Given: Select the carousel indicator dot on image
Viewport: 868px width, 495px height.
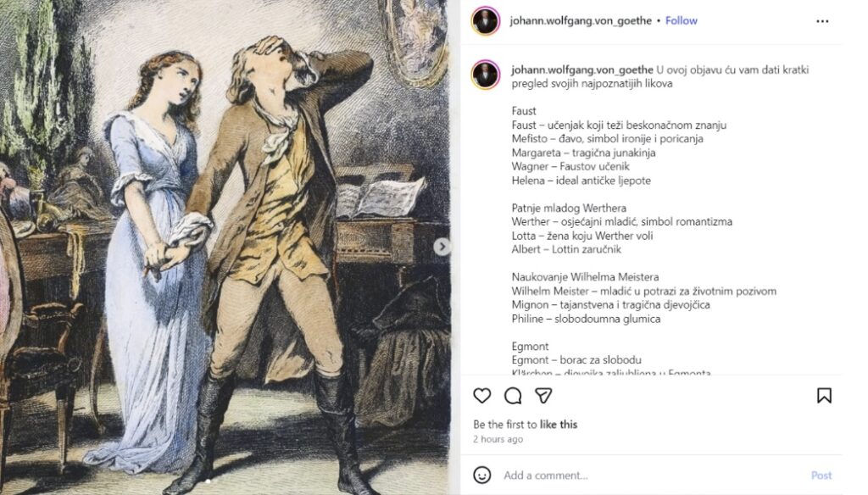Looking at the screenshot, I should tap(209, 481).
